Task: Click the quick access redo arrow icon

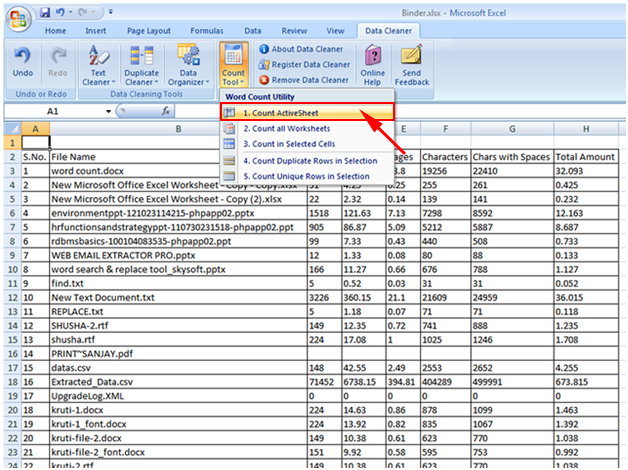Action: point(83,12)
